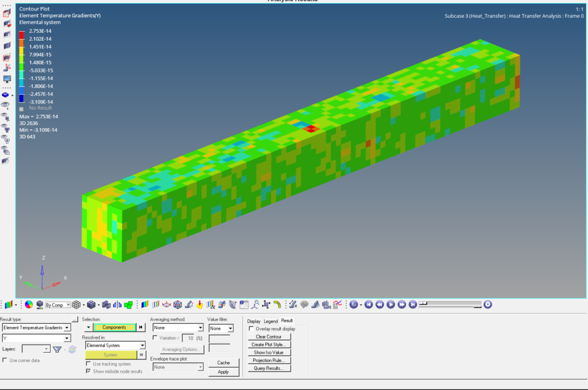Toggle Use corner data checkbox
The image size is (588, 390).
click(5, 360)
